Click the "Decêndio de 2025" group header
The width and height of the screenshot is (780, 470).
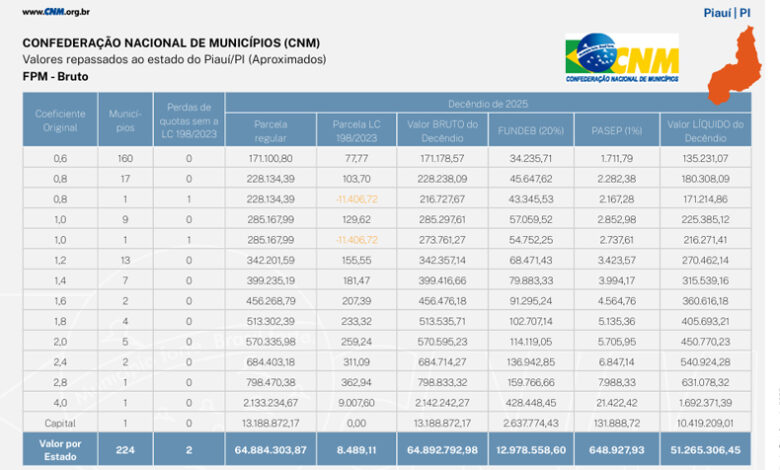(488, 103)
